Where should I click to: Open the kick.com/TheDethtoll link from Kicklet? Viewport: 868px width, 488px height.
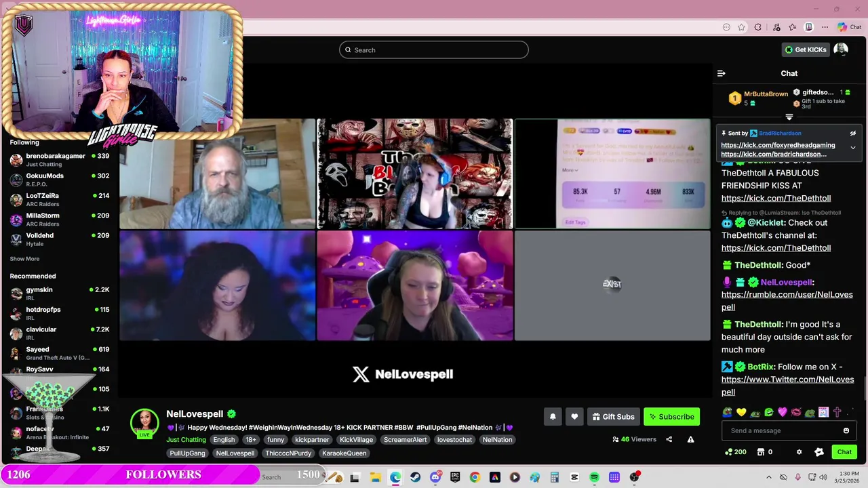point(776,248)
